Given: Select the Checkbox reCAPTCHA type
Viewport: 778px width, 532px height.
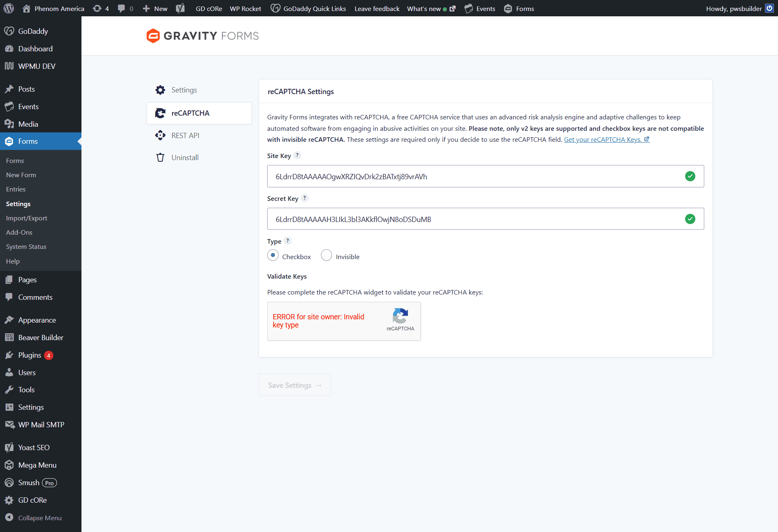Looking at the screenshot, I should 273,255.
